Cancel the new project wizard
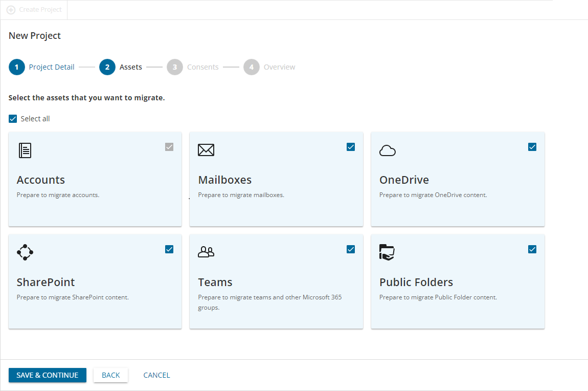588x391 pixels. coord(156,375)
